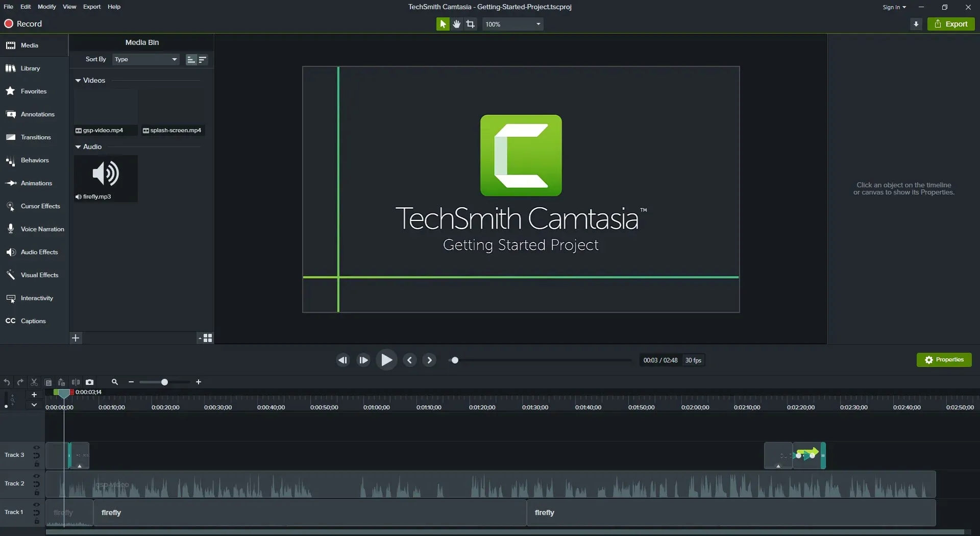Open the 30 fps frame rate menu
980x536 pixels.
pos(693,360)
